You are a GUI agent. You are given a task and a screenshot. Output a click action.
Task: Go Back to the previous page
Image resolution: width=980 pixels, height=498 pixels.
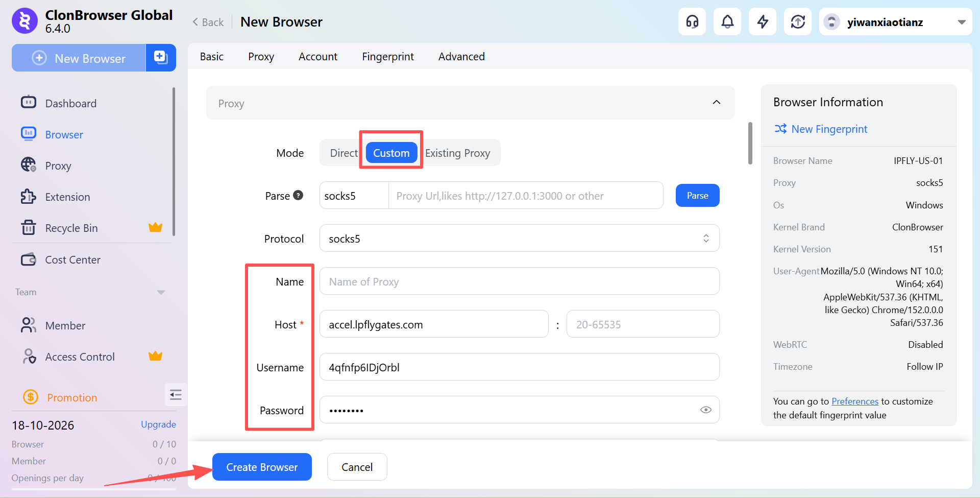208,22
